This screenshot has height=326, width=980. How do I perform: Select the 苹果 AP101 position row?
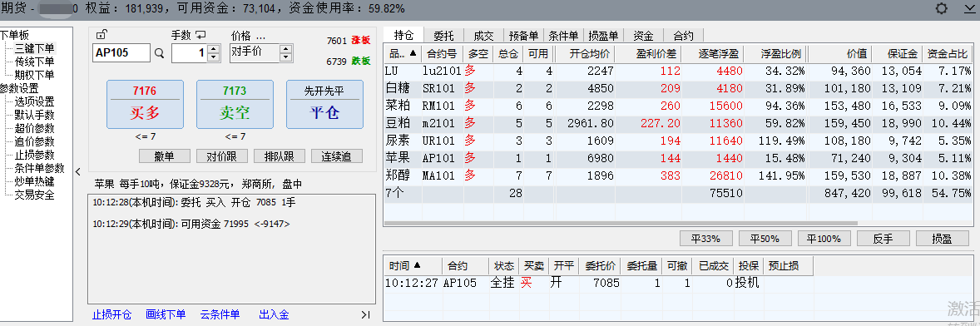677,159
